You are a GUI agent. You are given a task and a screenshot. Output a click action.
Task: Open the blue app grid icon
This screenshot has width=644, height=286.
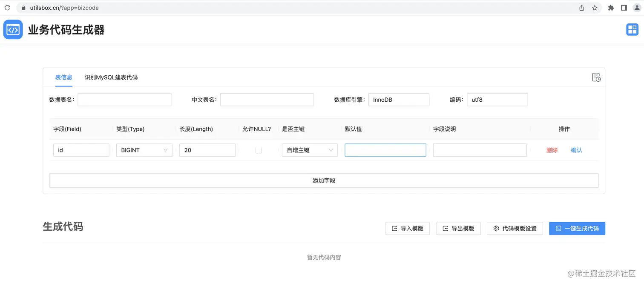tap(632, 29)
